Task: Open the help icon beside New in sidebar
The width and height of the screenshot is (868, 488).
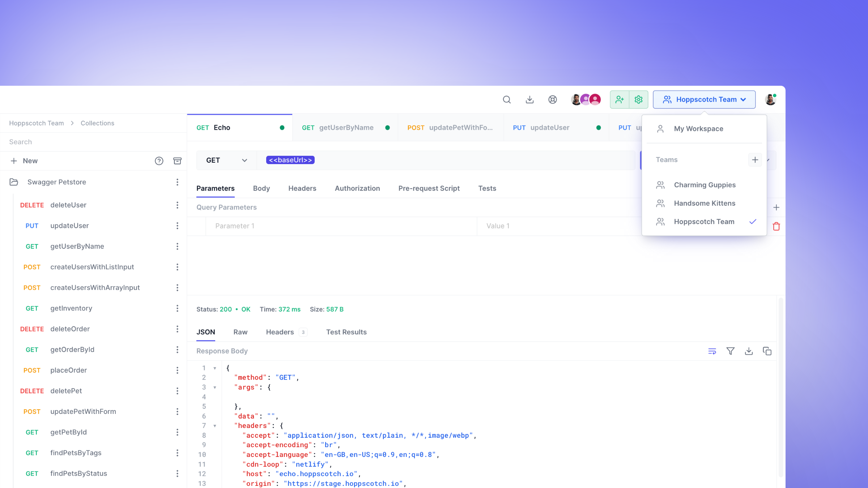Action: coord(159,161)
